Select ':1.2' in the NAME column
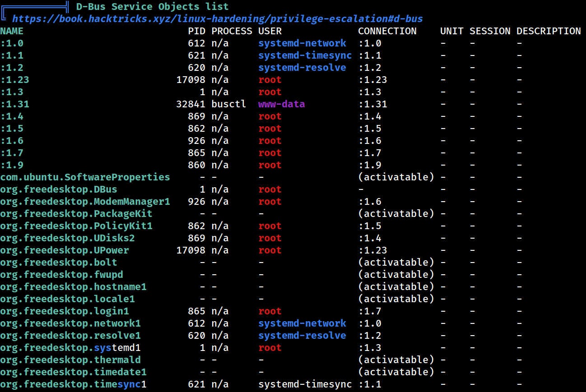The image size is (586, 392). (x=12, y=68)
